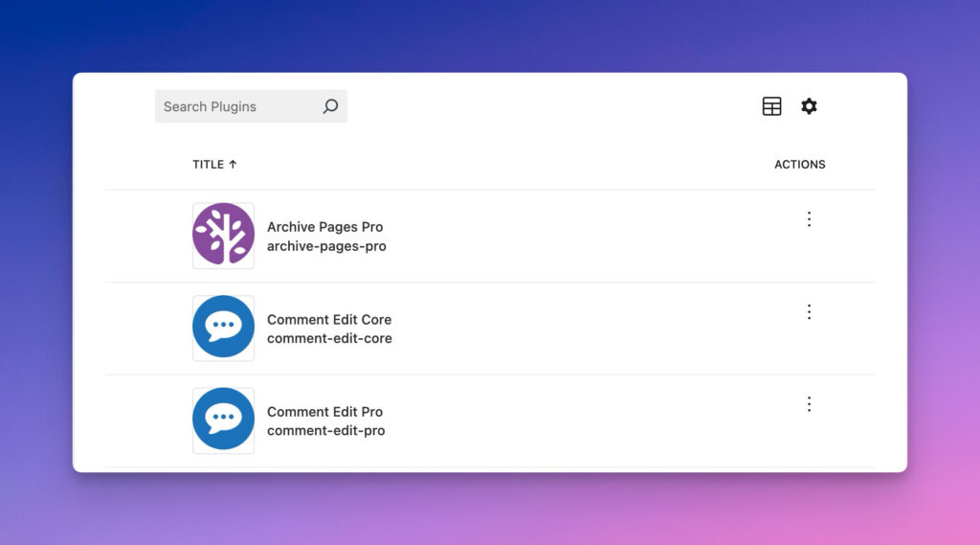Open actions menu for Archive Pages Pro
This screenshot has width=980, height=545.
point(809,219)
